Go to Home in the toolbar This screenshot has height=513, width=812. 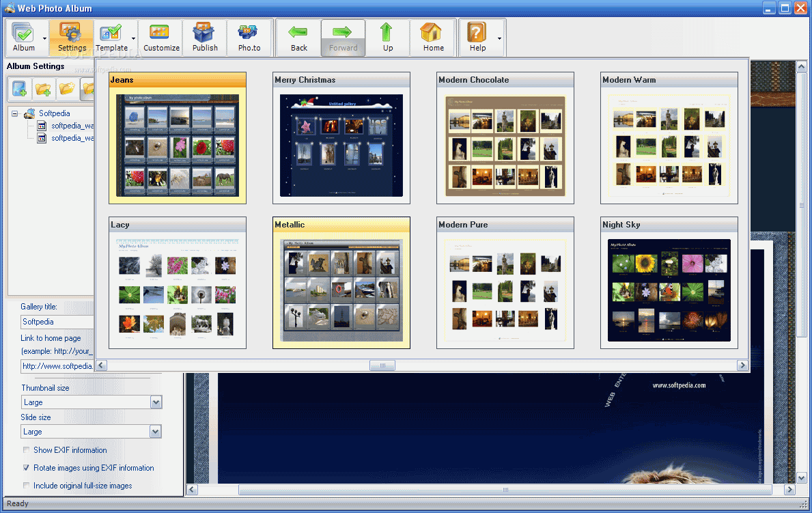pos(433,38)
